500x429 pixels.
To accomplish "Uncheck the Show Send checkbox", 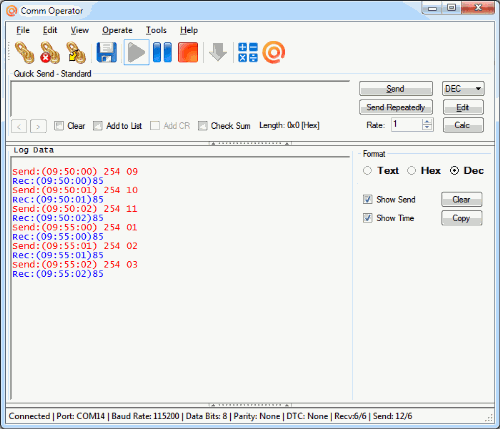I will (x=367, y=199).
